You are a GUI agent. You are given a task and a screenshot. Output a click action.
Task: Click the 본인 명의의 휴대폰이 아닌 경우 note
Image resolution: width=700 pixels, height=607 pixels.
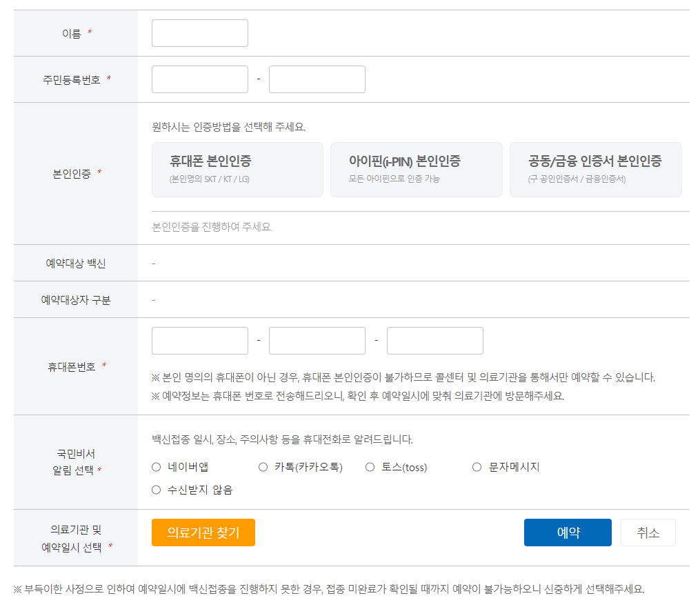tap(403, 377)
